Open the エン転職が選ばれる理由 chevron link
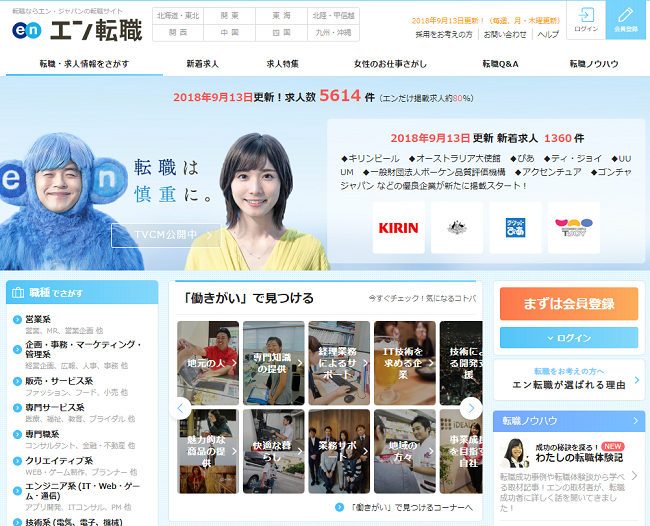Image resolution: width=650 pixels, height=526 pixels. click(x=637, y=380)
